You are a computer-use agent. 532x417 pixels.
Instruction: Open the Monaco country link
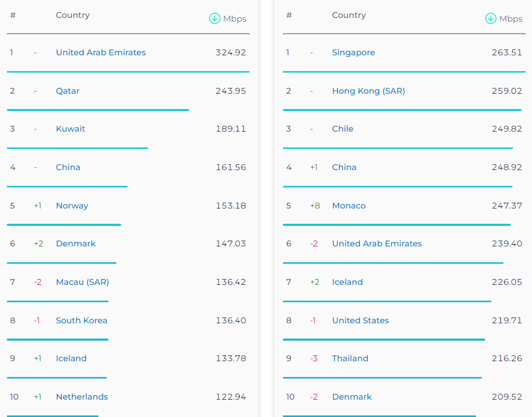tap(349, 206)
